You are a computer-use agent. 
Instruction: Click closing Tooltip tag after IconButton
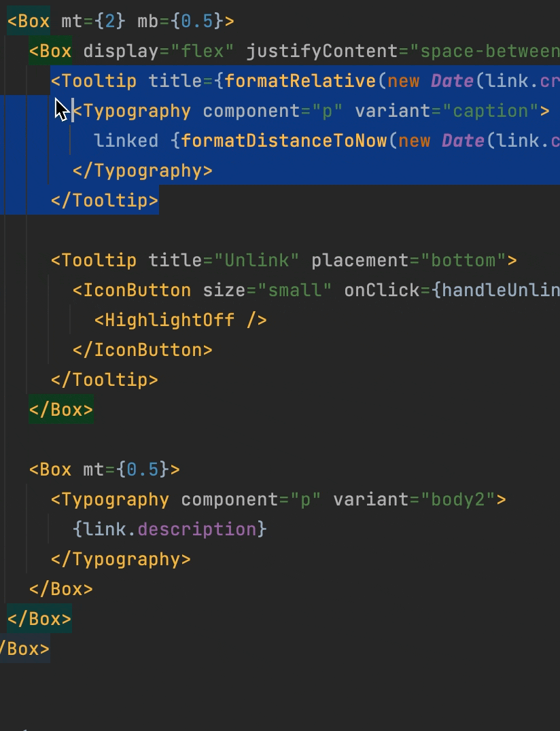tap(105, 380)
